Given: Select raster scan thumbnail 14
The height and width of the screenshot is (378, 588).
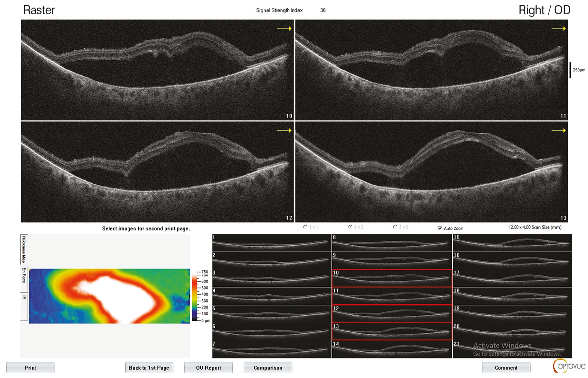Looking at the screenshot, I should (392, 349).
